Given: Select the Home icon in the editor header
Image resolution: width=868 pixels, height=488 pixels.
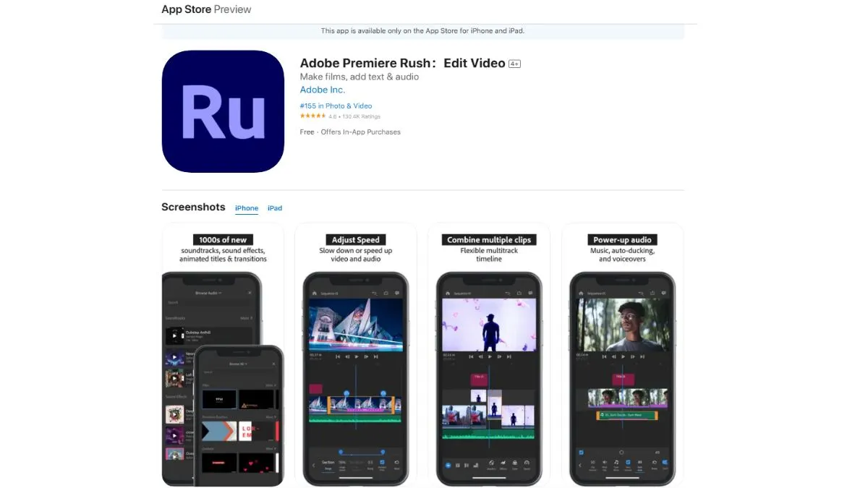Looking at the screenshot, I should pyautogui.click(x=314, y=293).
